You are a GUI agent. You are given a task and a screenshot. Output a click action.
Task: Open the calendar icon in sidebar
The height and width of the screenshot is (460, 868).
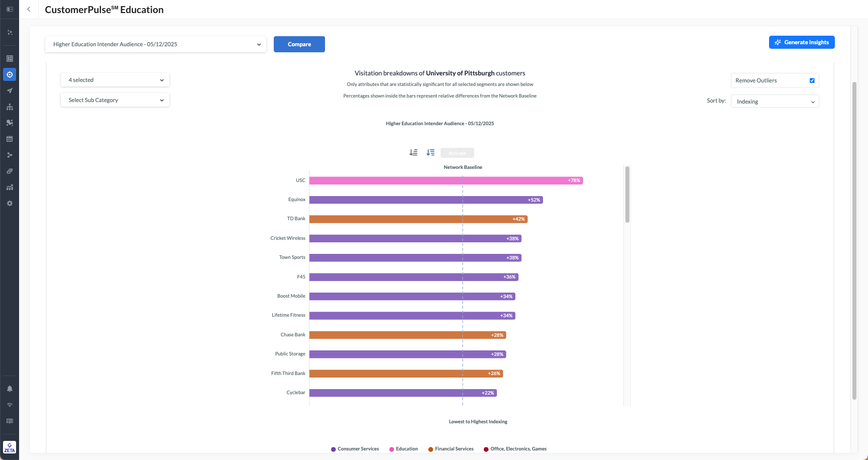pos(10,139)
